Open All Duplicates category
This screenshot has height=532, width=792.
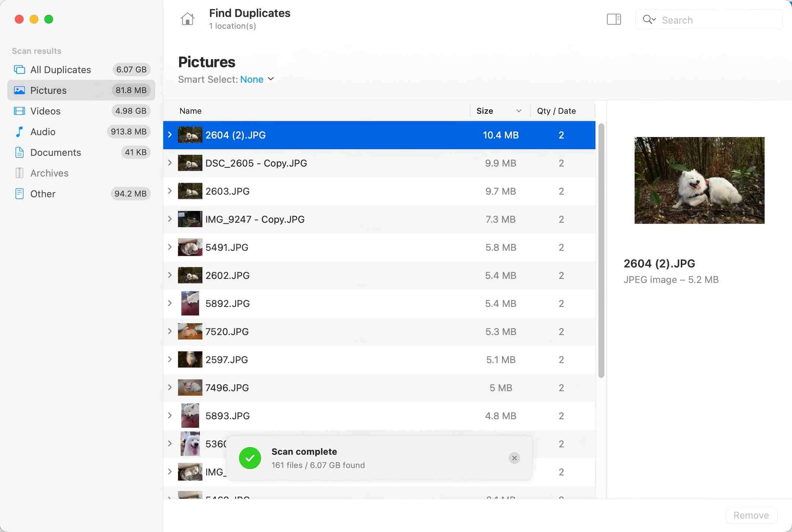point(61,70)
